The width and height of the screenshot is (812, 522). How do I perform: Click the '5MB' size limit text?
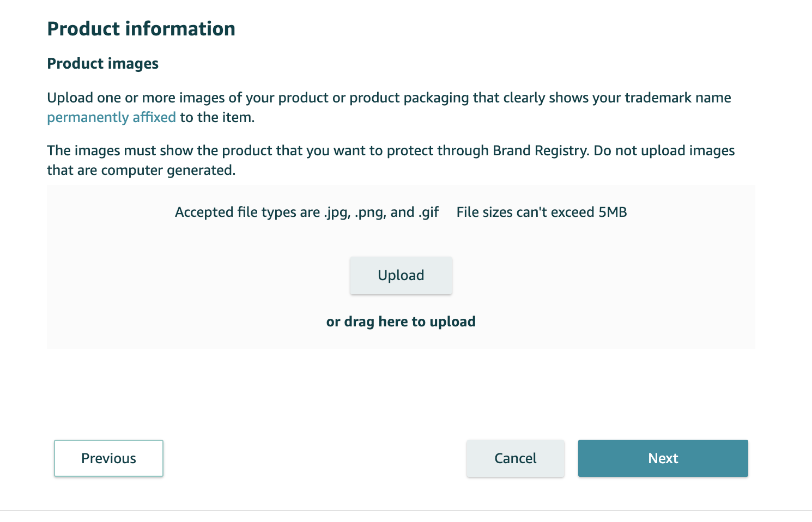[x=613, y=213]
